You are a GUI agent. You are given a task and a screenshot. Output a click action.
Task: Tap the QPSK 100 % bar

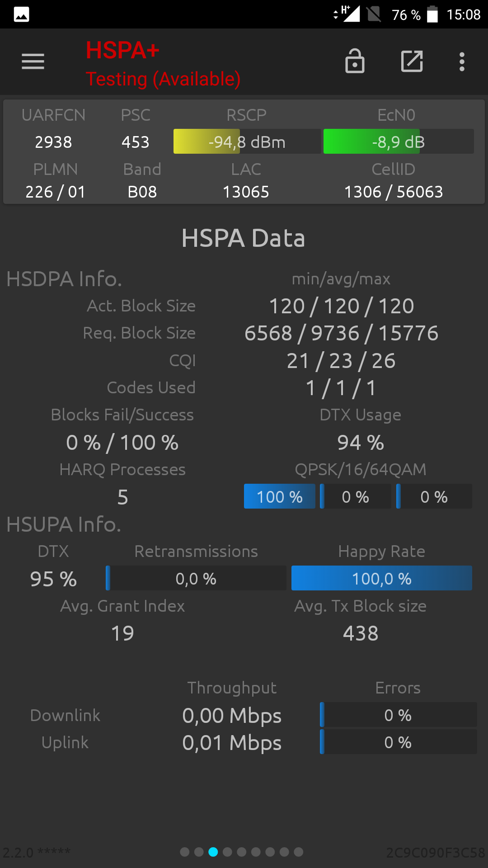pos(280,496)
